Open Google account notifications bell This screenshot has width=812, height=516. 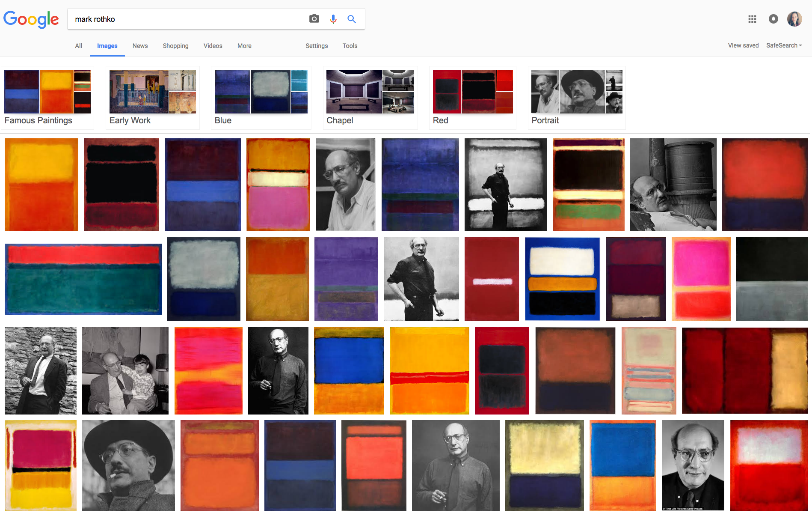(x=773, y=19)
